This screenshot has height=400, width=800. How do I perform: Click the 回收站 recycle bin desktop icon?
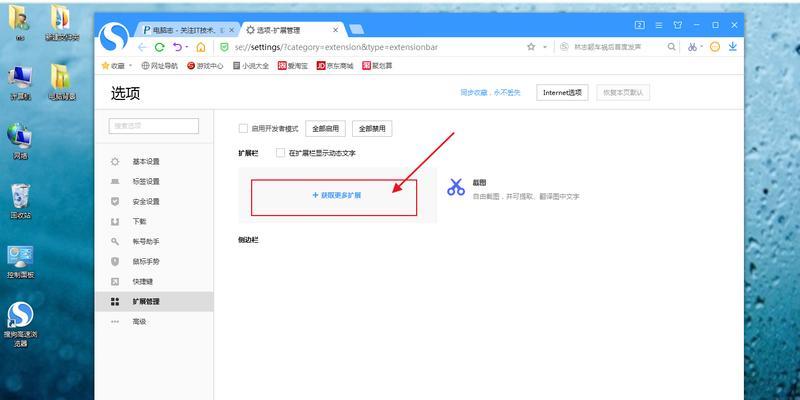(21, 201)
